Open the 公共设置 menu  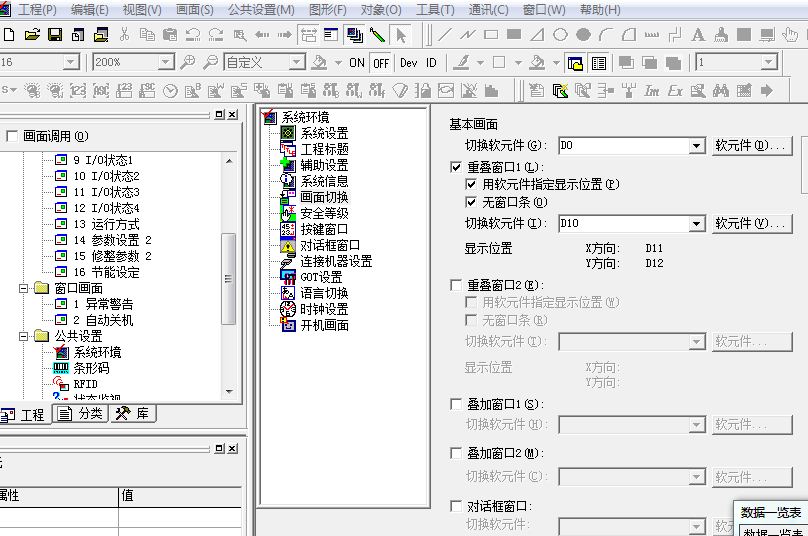pos(261,9)
